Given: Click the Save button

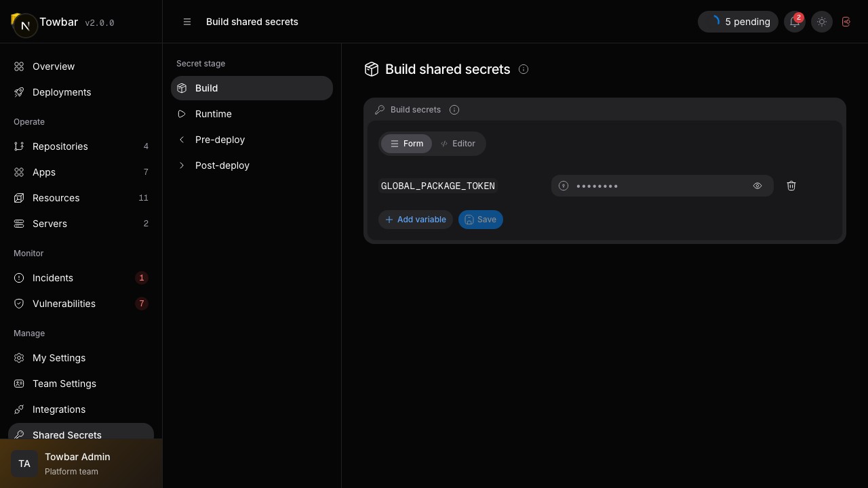Looking at the screenshot, I should pyautogui.click(x=481, y=220).
